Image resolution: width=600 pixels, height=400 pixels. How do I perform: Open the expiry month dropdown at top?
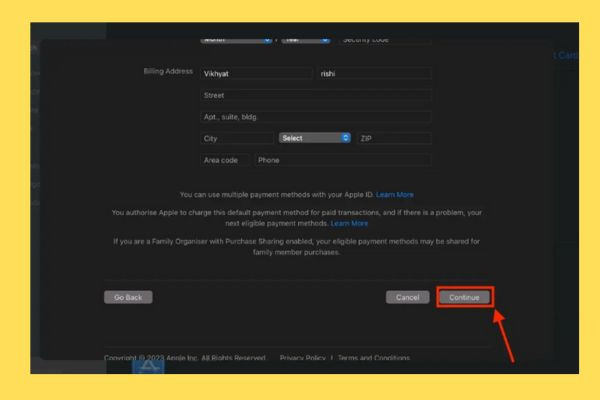(x=236, y=40)
